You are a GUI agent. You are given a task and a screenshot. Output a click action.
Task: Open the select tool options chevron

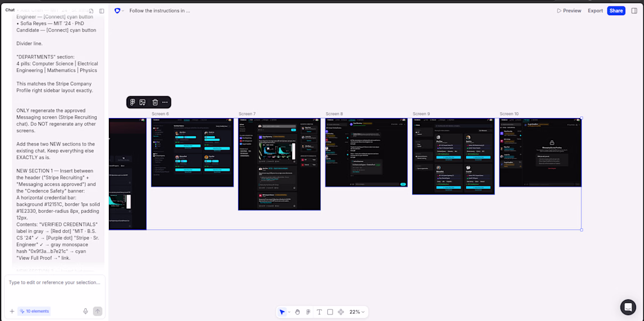click(x=289, y=312)
